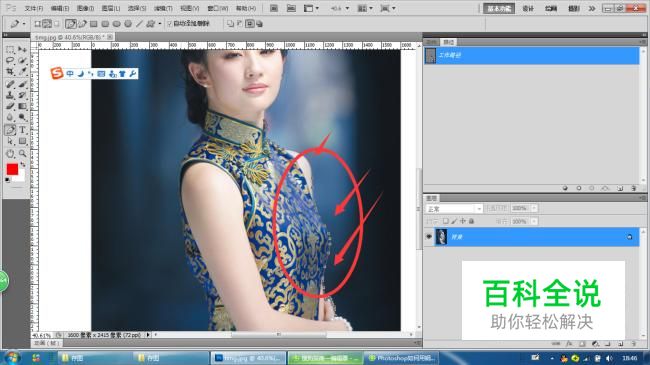Click the white background color swatch

coord(20,178)
